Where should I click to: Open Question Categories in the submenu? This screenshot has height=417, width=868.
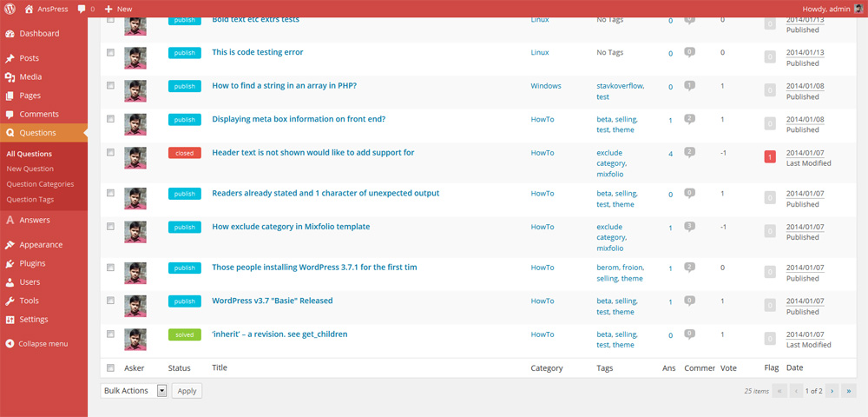pos(40,184)
